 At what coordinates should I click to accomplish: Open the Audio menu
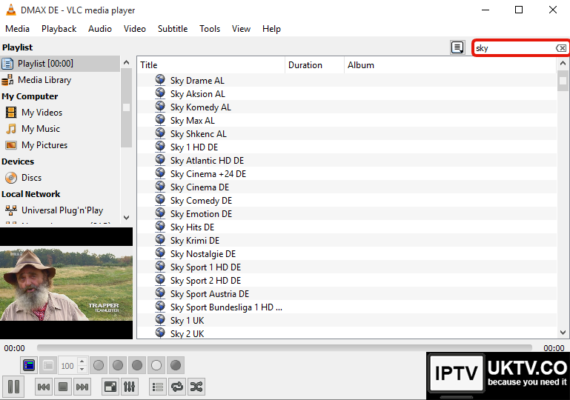[x=100, y=29]
